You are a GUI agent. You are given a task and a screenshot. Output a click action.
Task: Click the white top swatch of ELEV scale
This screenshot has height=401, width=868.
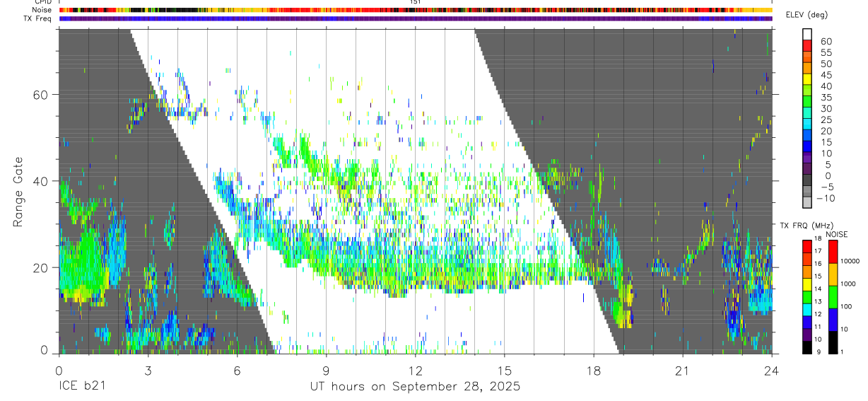[x=808, y=35]
